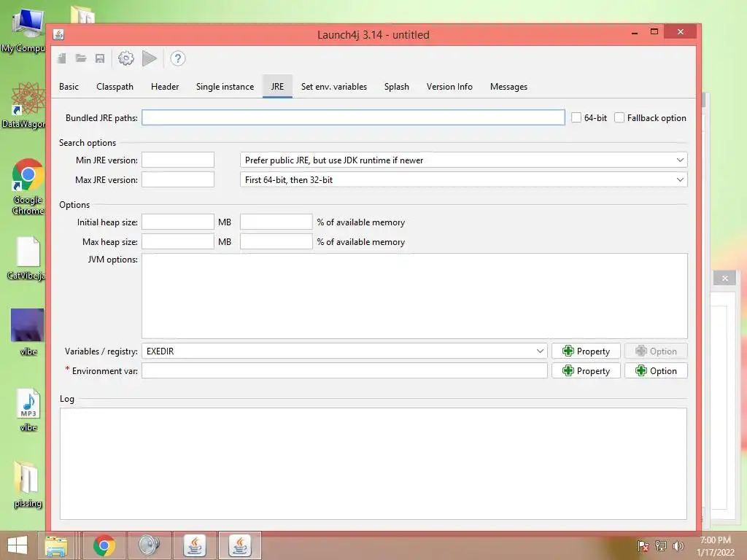
Task: Select the CatVibe.jar file on the desktop
Action: [x=27, y=259]
